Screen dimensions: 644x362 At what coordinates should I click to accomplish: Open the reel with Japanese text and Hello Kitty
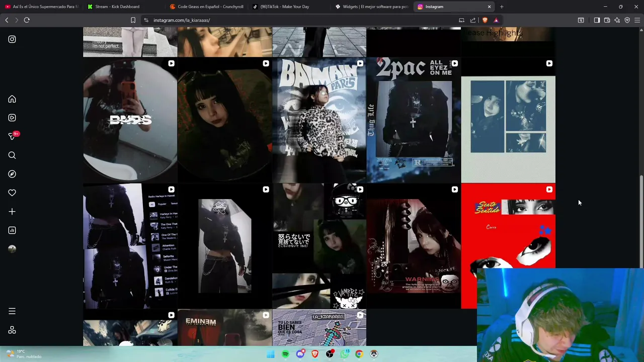pos(319,246)
